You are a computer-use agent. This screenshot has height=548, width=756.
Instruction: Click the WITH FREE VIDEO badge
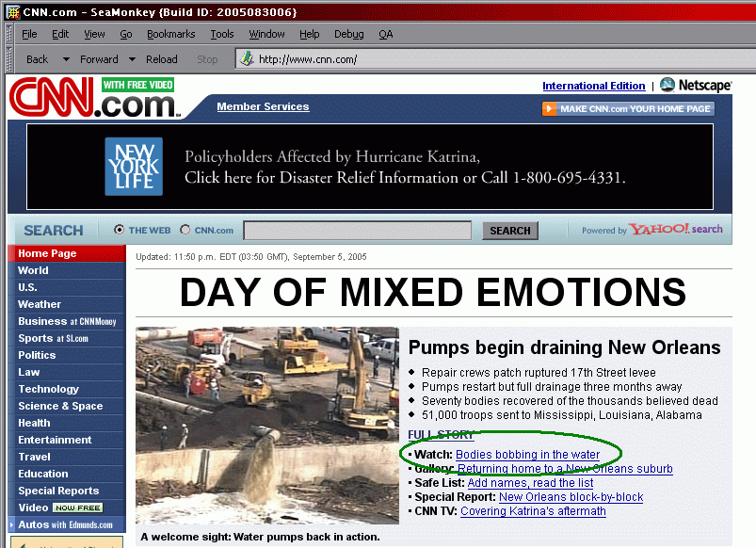tap(137, 85)
